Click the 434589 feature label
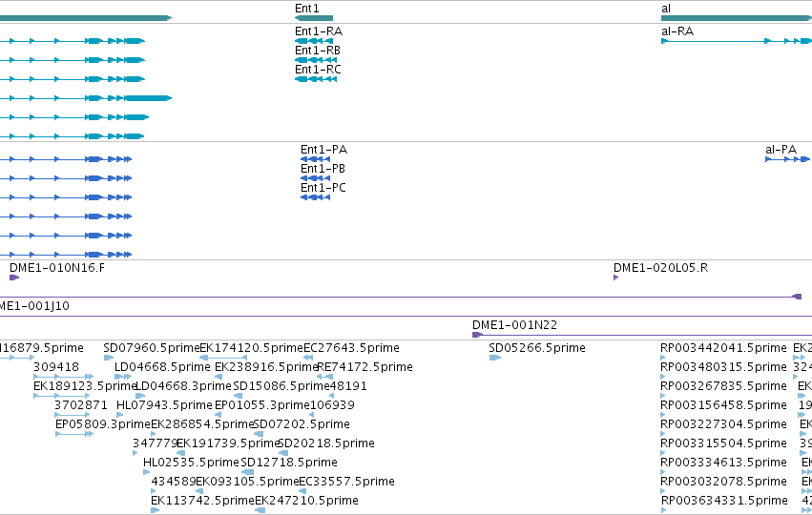 [x=174, y=482]
